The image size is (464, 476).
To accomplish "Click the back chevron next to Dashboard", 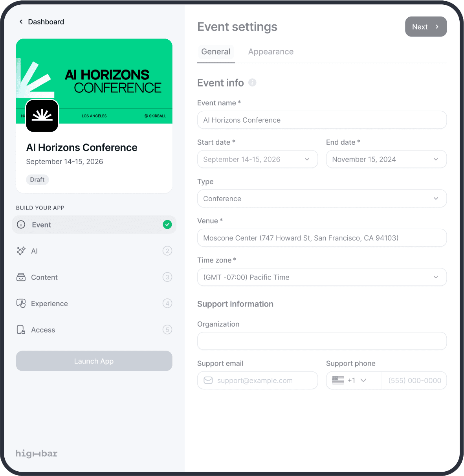I will click(x=21, y=22).
